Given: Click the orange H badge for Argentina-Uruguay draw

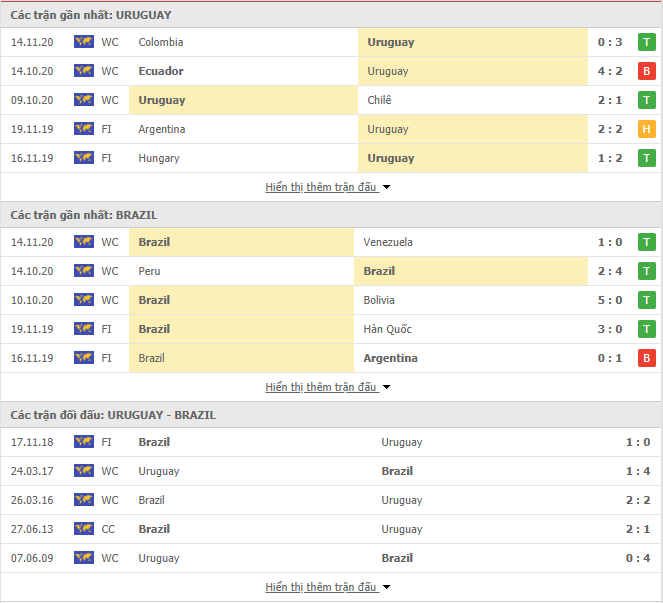Looking at the screenshot, I should [647, 129].
